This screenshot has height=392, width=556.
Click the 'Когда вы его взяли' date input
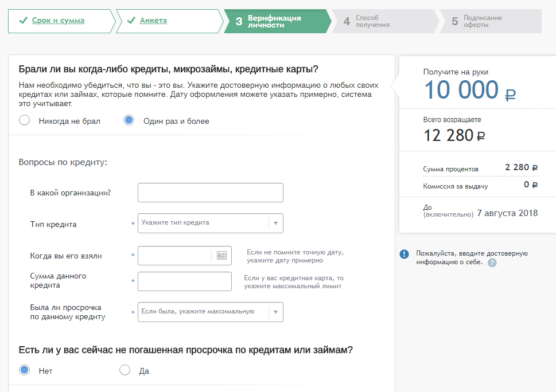pyautogui.click(x=175, y=256)
